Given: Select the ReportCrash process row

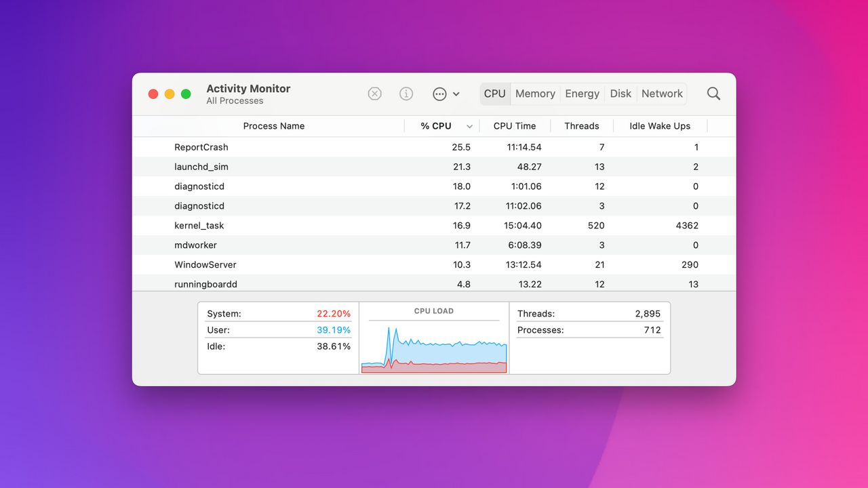Looking at the screenshot, I should [434, 147].
